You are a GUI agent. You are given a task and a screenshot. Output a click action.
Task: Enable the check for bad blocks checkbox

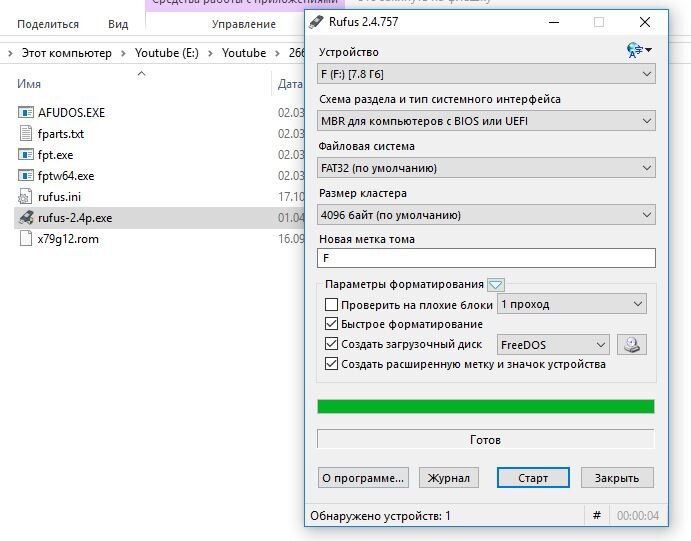[x=331, y=304]
